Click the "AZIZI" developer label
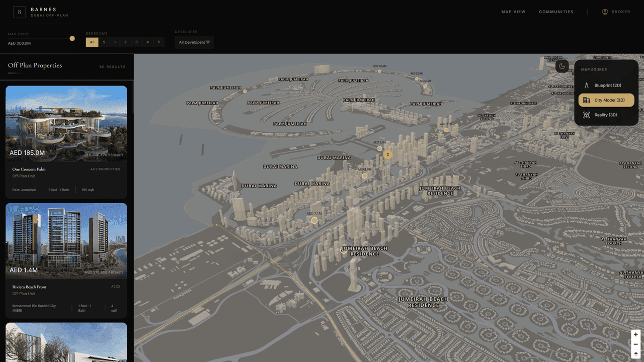This screenshot has width=644, height=362. (x=116, y=287)
